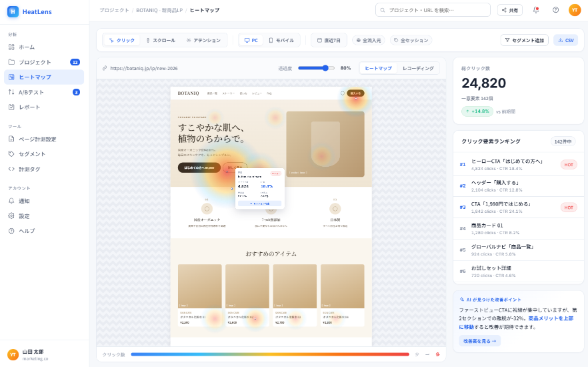The image size is (588, 367).
Task: Click the 142件中 ranking count chip
Action: (x=563, y=141)
